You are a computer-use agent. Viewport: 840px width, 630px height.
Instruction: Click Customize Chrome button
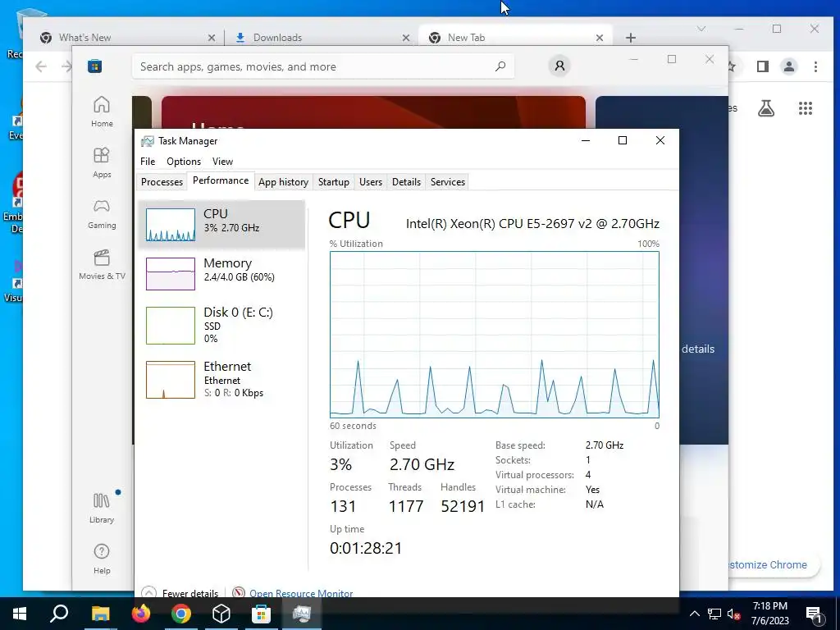tap(769, 564)
